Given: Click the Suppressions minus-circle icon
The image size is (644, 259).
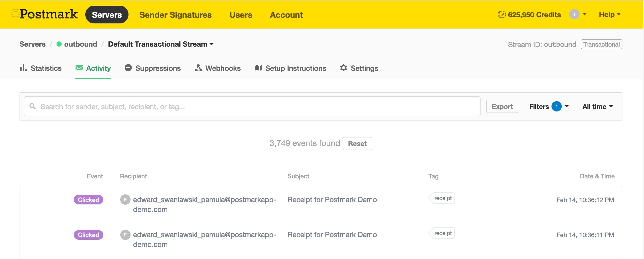Looking at the screenshot, I should (128, 68).
